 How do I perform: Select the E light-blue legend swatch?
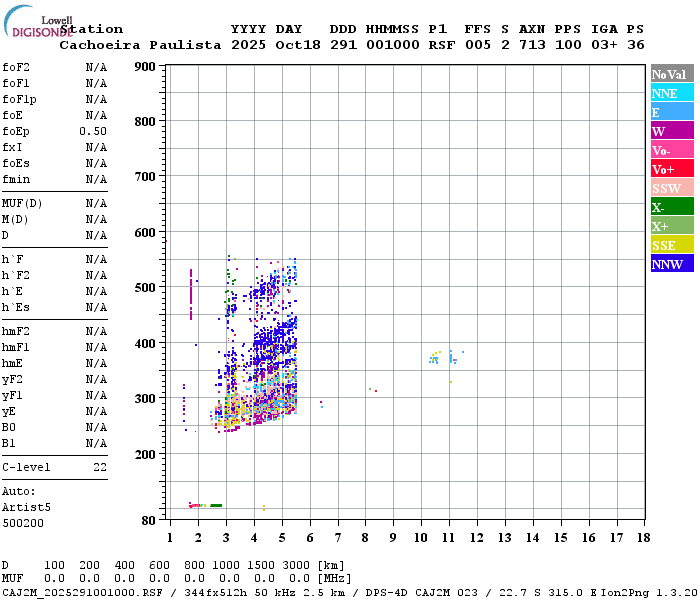coord(672,112)
